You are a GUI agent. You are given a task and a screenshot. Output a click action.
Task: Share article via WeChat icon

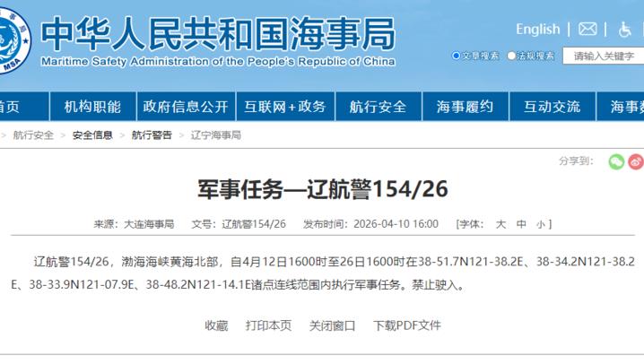(616, 161)
